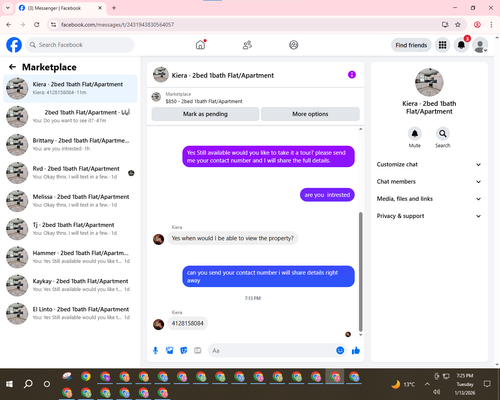Expand Chat members section
This screenshot has width=500, height=400.
[429, 182]
